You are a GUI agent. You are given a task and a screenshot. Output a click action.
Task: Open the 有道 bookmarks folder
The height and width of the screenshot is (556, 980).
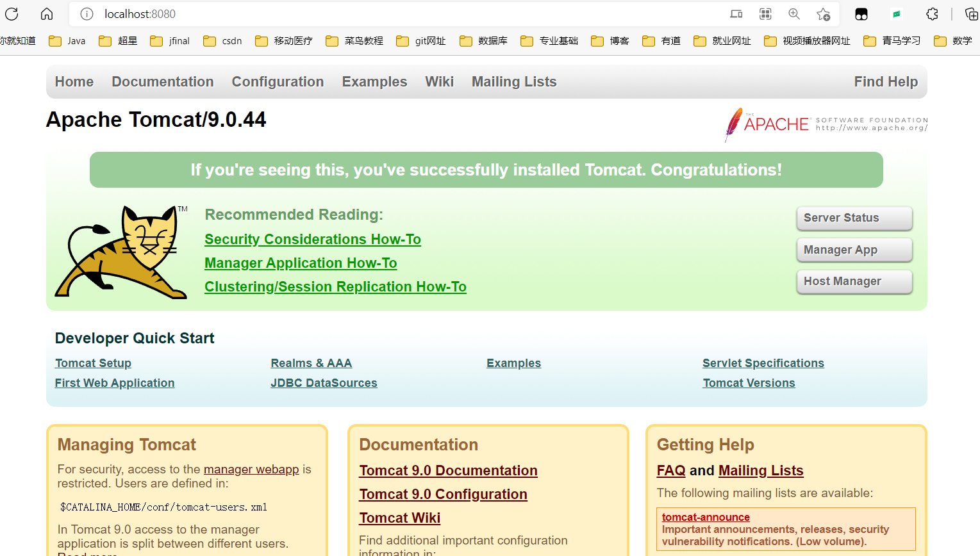[x=661, y=41]
